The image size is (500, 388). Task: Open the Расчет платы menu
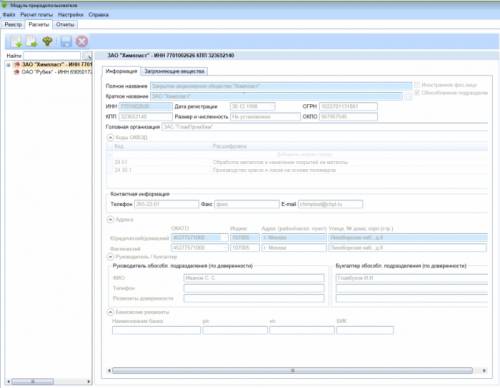tap(37, 15)
